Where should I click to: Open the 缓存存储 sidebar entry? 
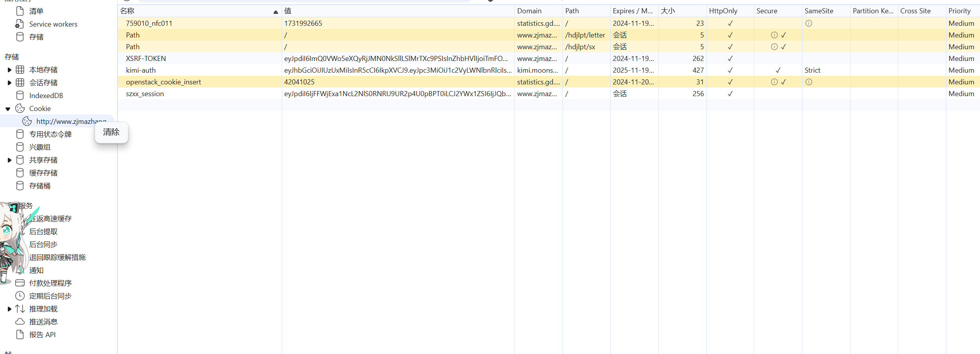43,173
